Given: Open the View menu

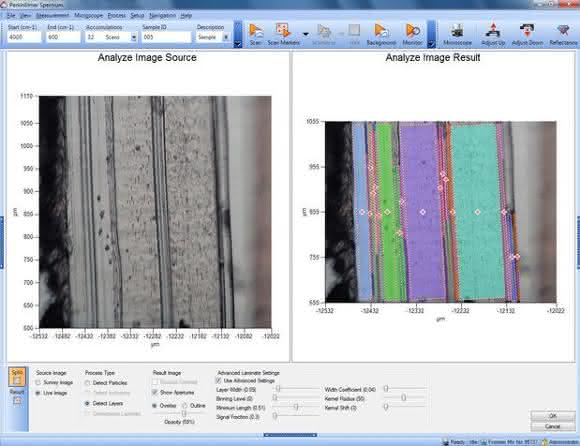Looking at the screenshot, I should pyautogui.click(x=25, y=16).
